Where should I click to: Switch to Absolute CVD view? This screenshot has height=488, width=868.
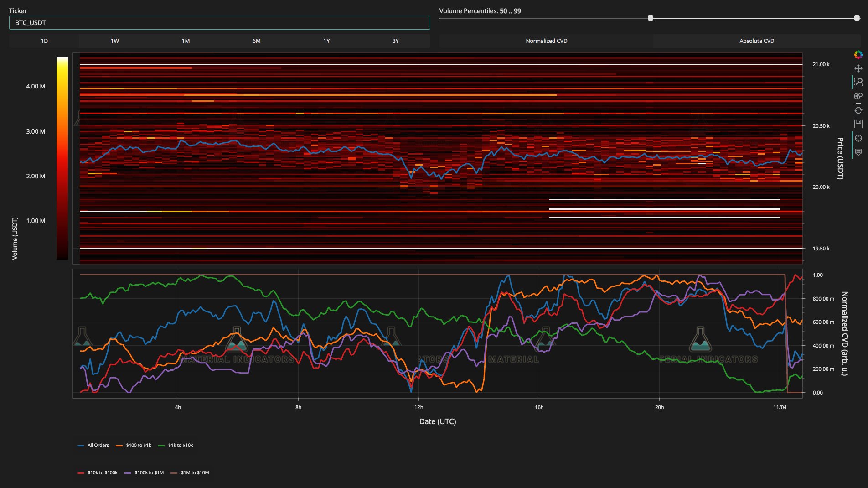click(756, 41)
